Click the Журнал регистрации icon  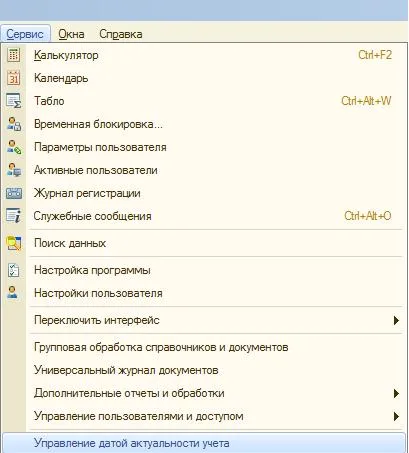point(14,193)
